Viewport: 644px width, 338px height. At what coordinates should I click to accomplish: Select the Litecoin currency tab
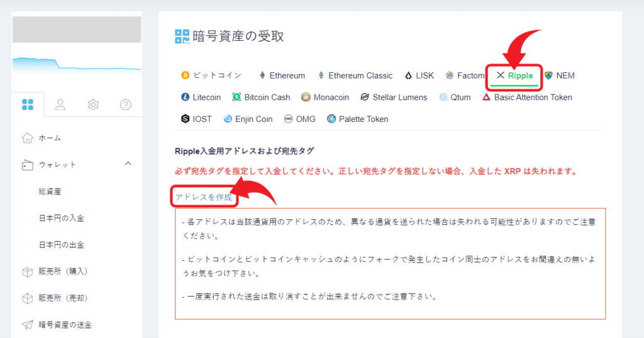point(201,97)
